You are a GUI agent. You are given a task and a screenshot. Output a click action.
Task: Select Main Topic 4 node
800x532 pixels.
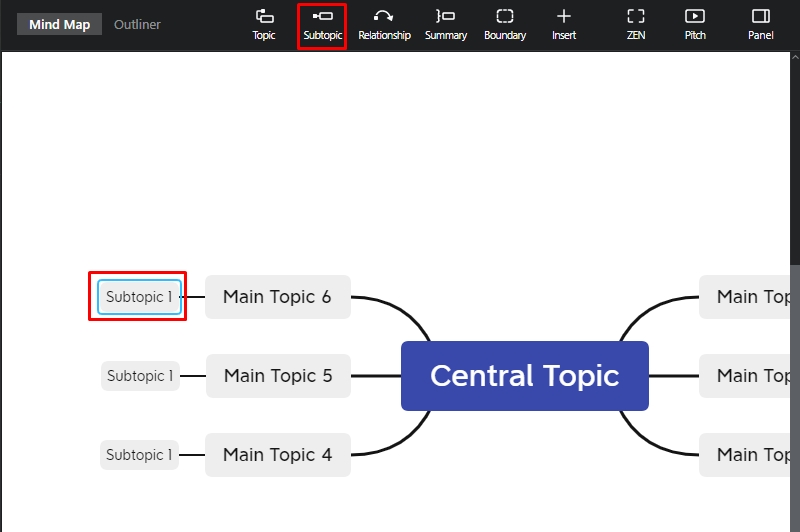[278, 455]
